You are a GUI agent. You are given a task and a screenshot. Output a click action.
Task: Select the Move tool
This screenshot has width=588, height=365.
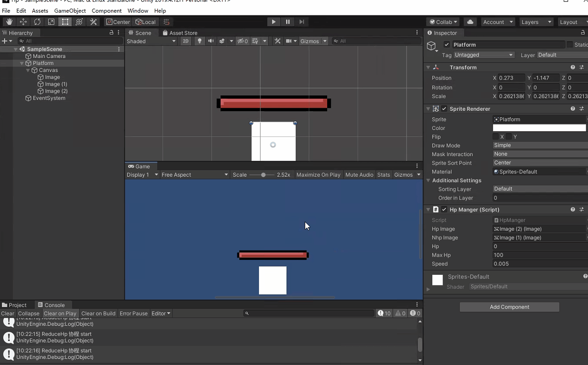pyautogui.click(x=23, y=22)
